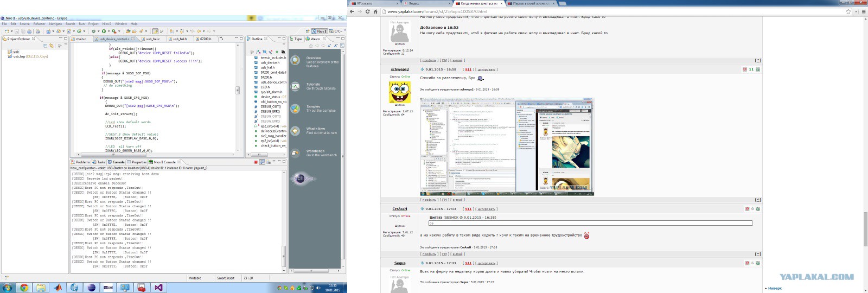Select 67200_cmd_data.h in Outline view
The image size is (868, 293).
click(x=270, y=72)
